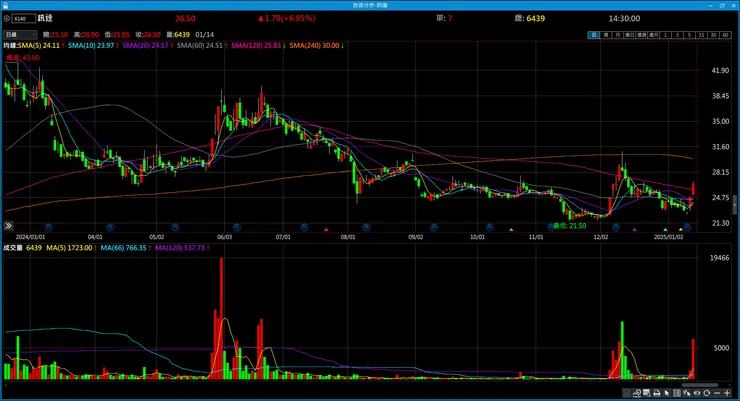Click the add-stock plus circle icon
This screenshot has height=401, width=740.
7,18
